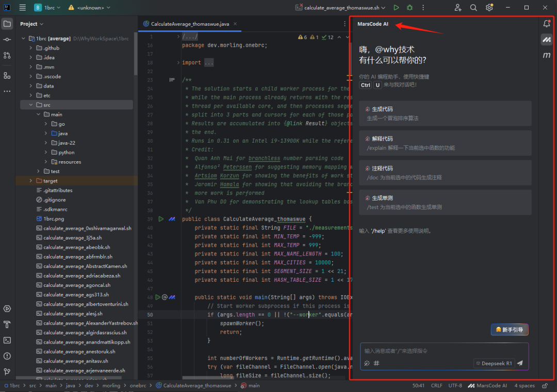Run the calculate_average_thomaswue.sh configuration

[x=396, y=7]
